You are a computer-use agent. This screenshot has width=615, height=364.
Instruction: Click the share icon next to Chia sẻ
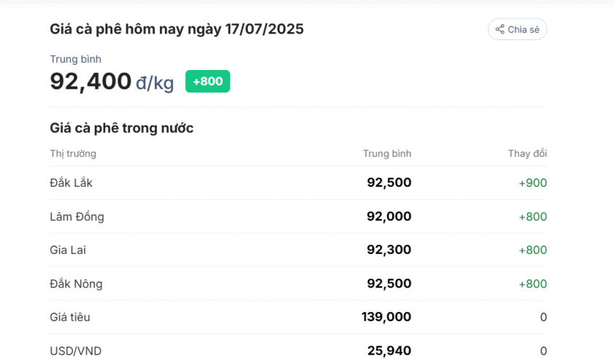[500, 29]
